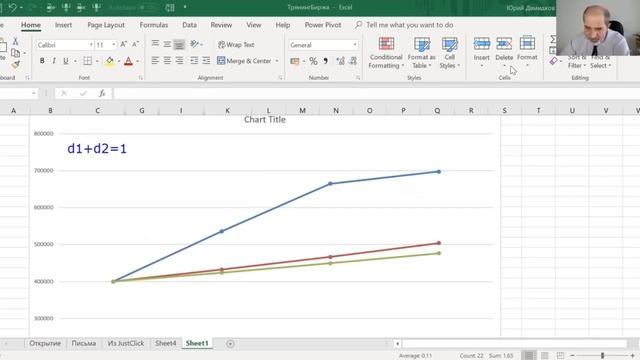Click the Copy icon
The image size is (640, 360).
coord(16,53)
